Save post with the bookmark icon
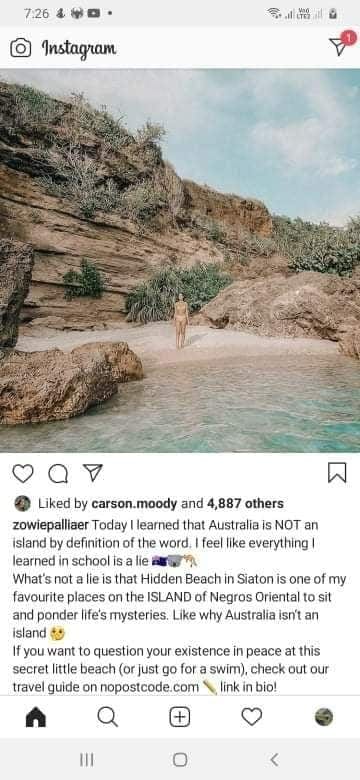Viewport: 360px width, 780px height. click(x=337, y=473)
